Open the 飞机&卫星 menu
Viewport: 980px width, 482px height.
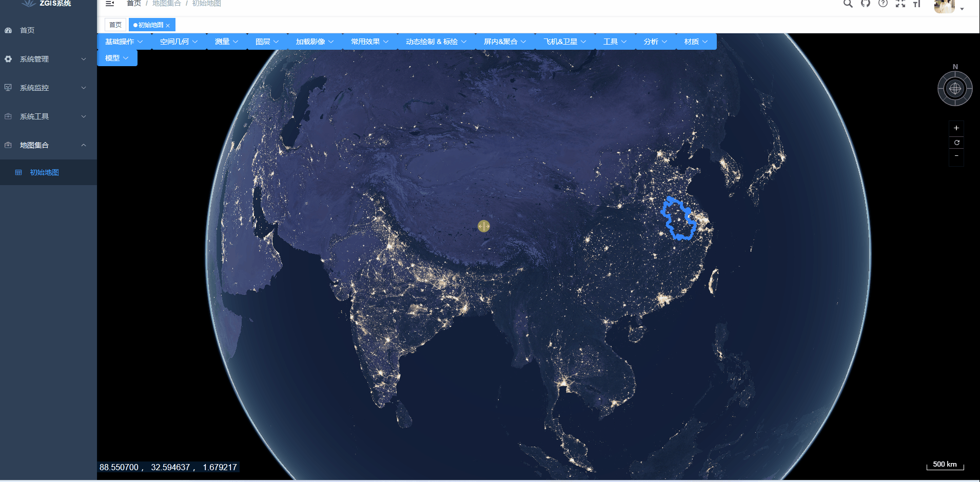pos(565,42)
